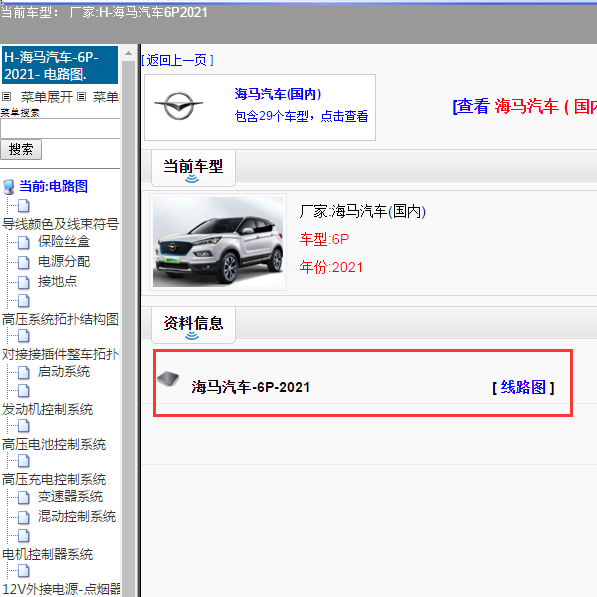Viewport: 597px width, 597px height.
Task: Click 当前:电路图 root node
Action: tap(53, 187)
